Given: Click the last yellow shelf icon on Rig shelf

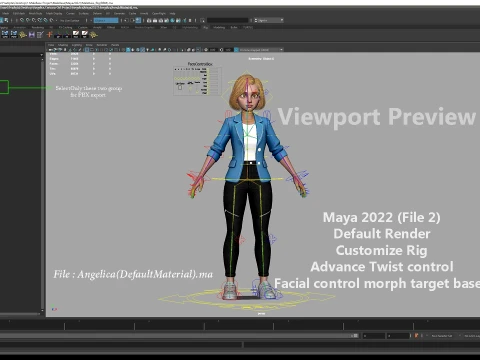Looking at the screenshot, I should pos(94,34).
